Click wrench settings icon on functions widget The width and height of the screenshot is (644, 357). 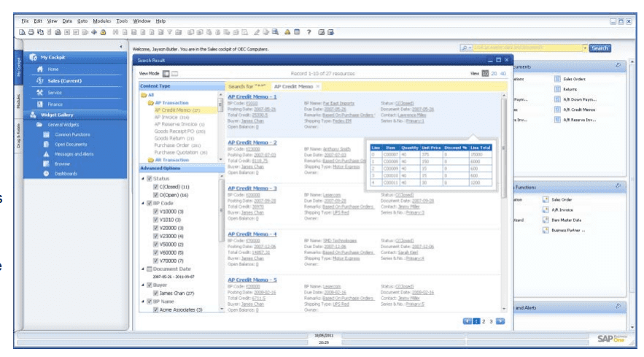click(618, 186)
